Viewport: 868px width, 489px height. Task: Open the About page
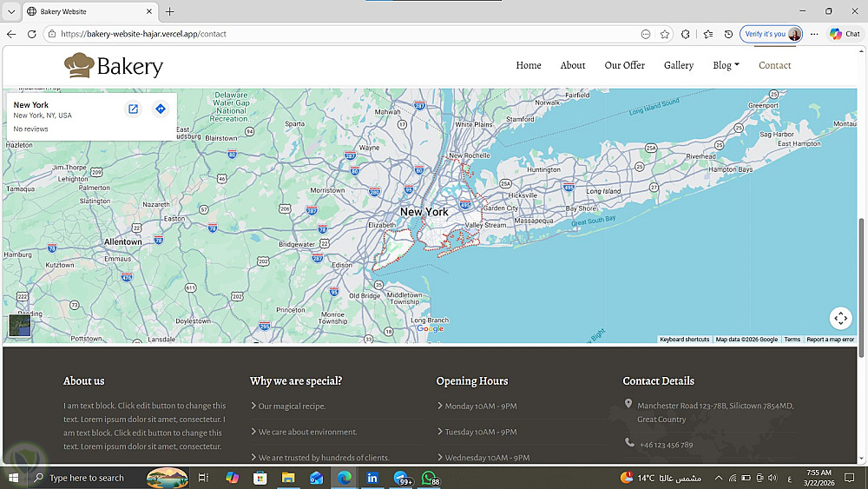coord(572,65)
